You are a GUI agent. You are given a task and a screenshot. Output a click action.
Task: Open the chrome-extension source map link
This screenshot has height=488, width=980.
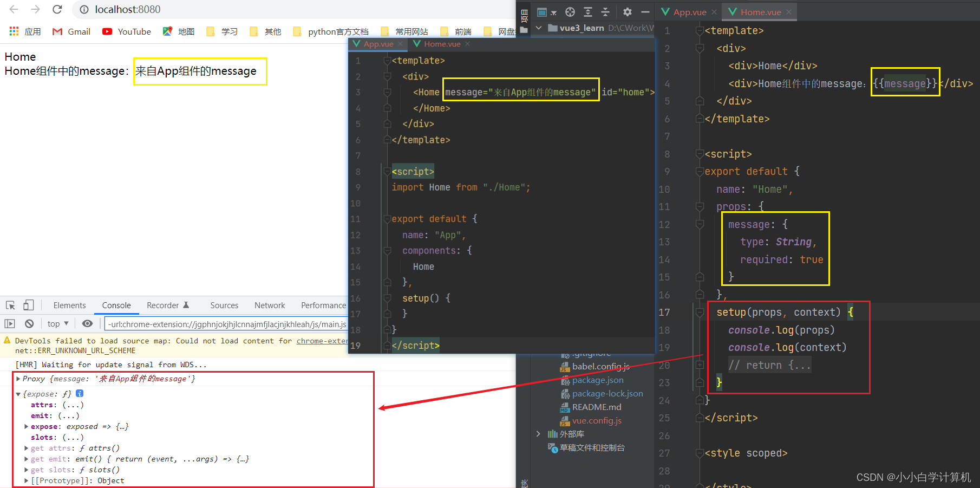tap(322, 341)
